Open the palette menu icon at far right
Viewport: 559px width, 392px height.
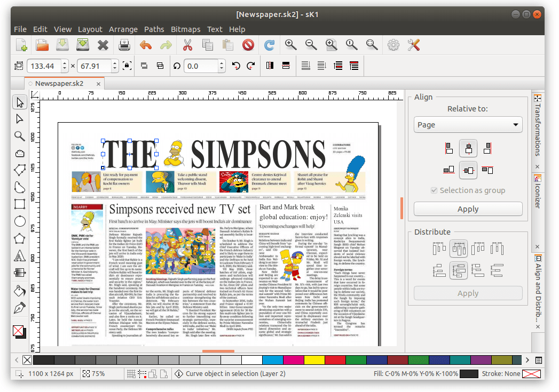[x=539, y=360]
